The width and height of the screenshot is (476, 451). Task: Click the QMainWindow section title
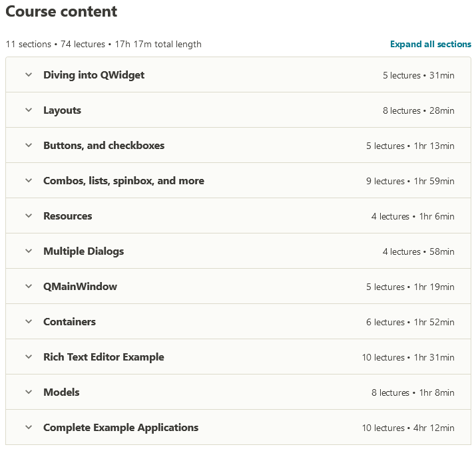(80, 286)
